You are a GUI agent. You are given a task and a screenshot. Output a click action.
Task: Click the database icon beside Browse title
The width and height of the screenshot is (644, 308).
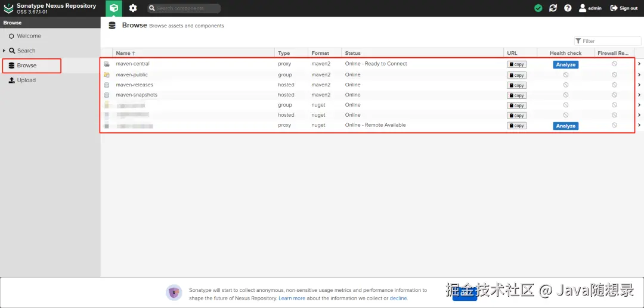112,26
